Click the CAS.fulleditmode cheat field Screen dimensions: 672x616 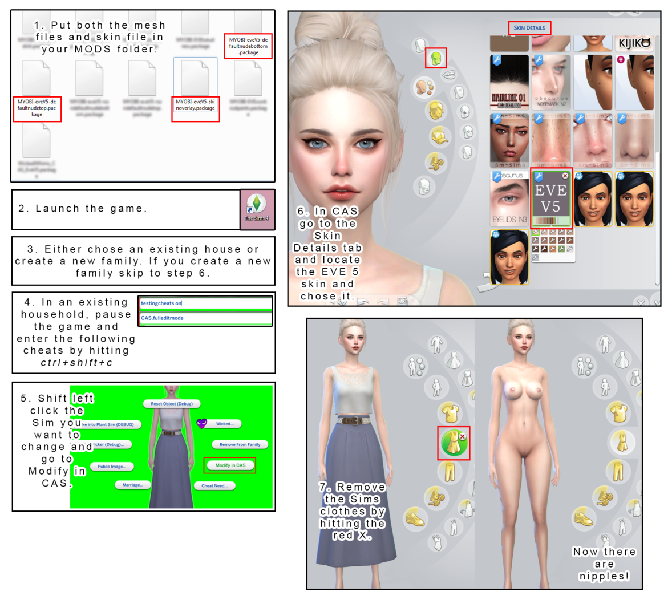pyautogui.click(x=206, y=318)
